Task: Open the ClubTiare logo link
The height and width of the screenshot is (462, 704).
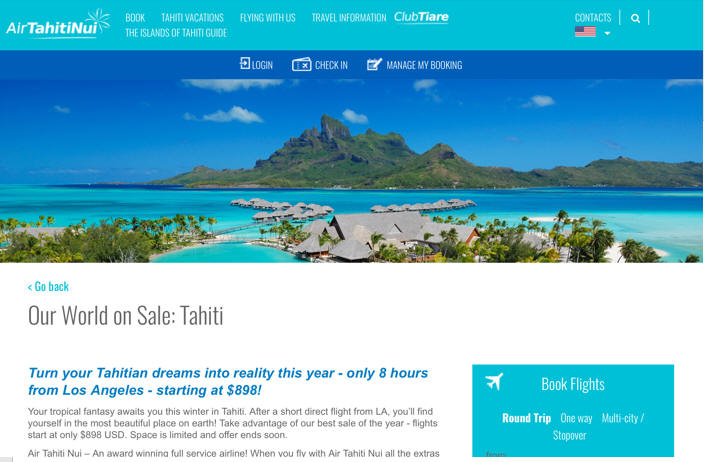Action: [x=421, y=17]
